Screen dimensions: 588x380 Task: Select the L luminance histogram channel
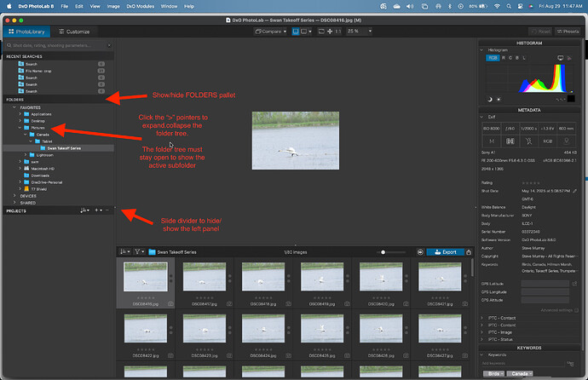[524, 58]
